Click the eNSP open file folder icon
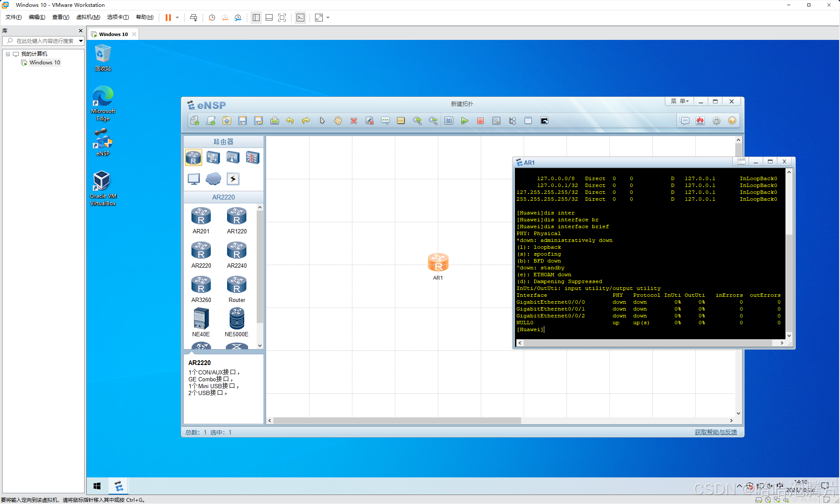 pos(227,121)
